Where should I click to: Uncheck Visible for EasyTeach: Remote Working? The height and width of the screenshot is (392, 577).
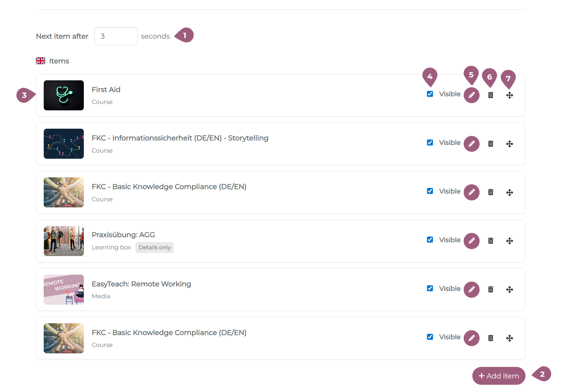[x=430, y=288]
